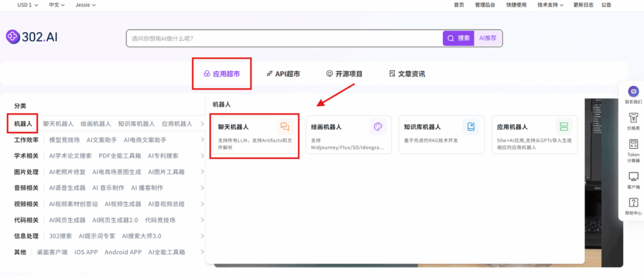Screen dimensions: 644x280
Task: Click the 更新日志 link in top bar
Action: (x=582, y=5)
